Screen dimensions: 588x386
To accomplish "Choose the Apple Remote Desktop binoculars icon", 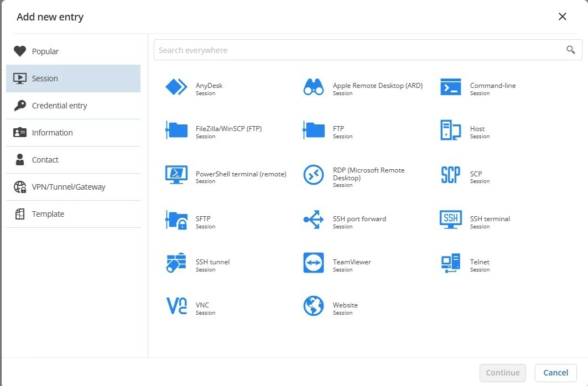I will tap(314, 87).
